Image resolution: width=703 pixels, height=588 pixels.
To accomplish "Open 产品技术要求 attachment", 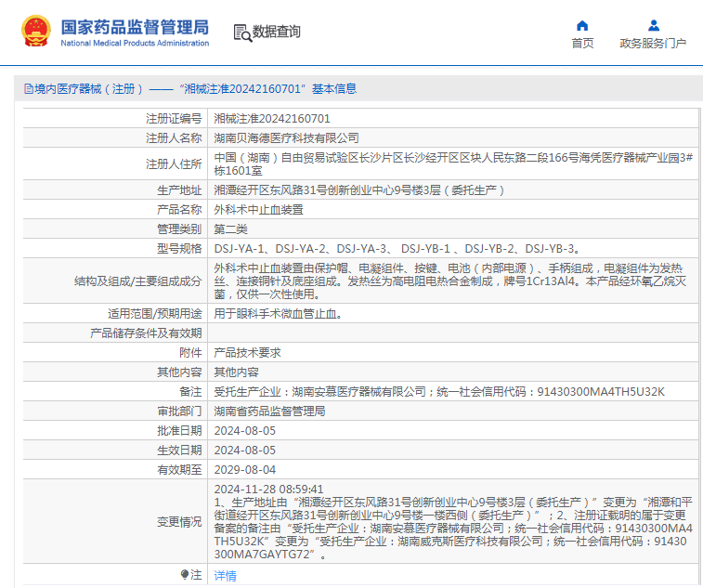I will click(247, 353).
